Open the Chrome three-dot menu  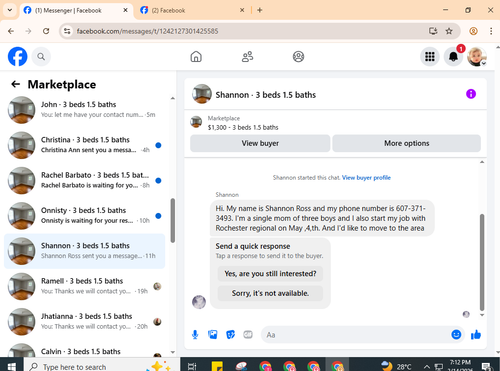click(x=491, y=31)
